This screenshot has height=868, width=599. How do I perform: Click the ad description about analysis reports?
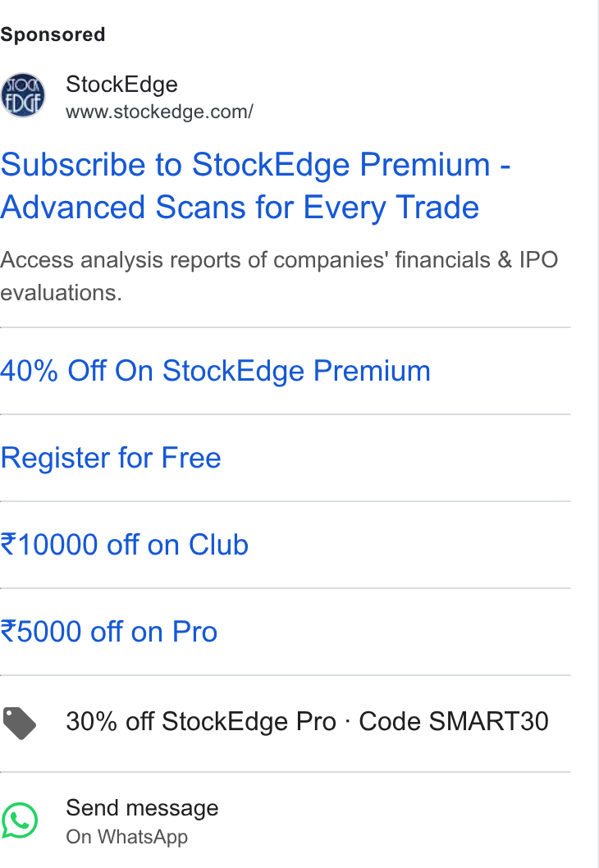click(x=279, y=276)
